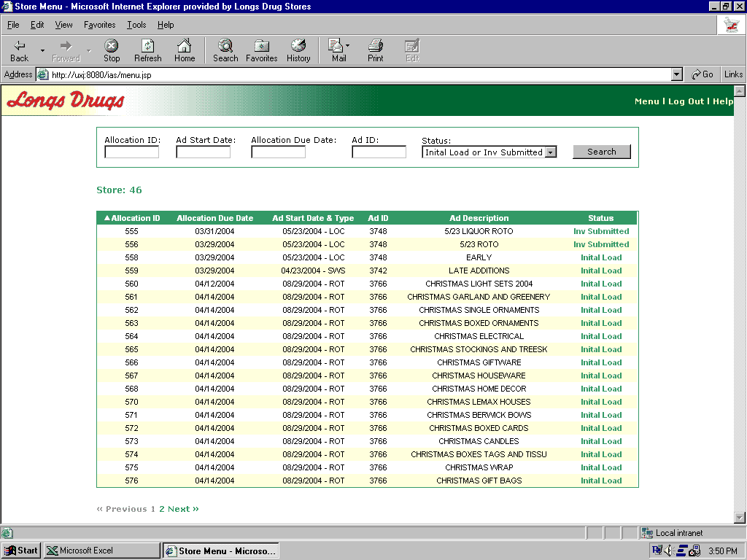The image size is (747, 560).
Task: Click the Allocation ID input field
Action: [x=131, y=152]
